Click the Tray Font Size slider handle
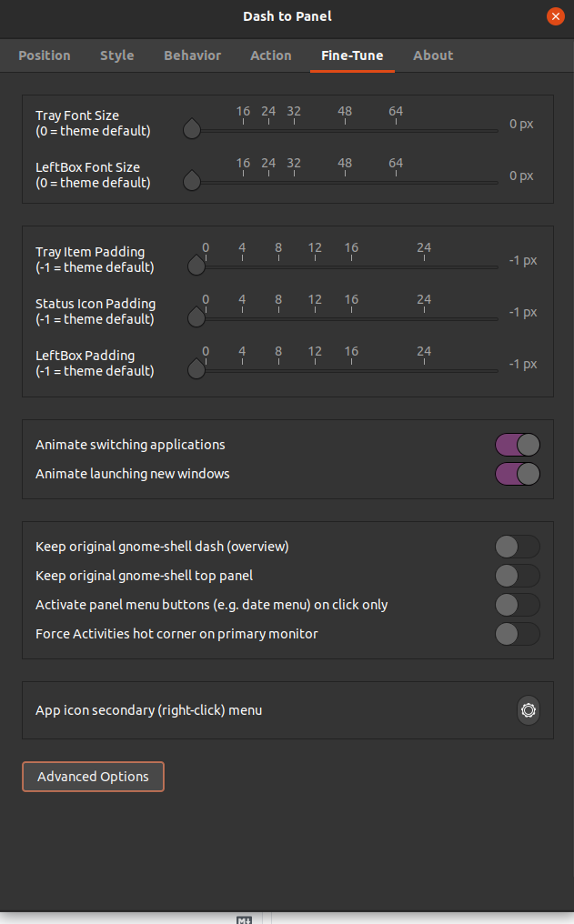The height and width of the screenshot is (924, 574). (x=192, y=128)
